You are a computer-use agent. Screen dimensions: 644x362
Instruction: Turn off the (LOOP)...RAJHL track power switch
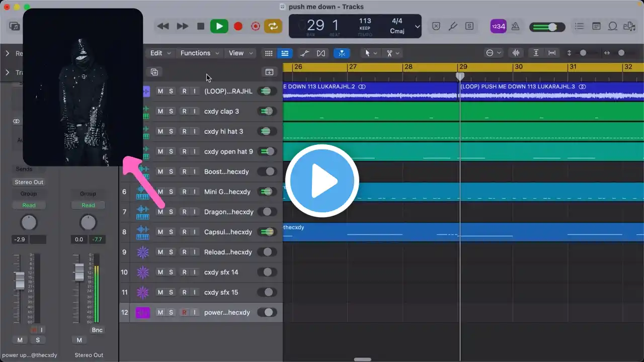(267, 91)
